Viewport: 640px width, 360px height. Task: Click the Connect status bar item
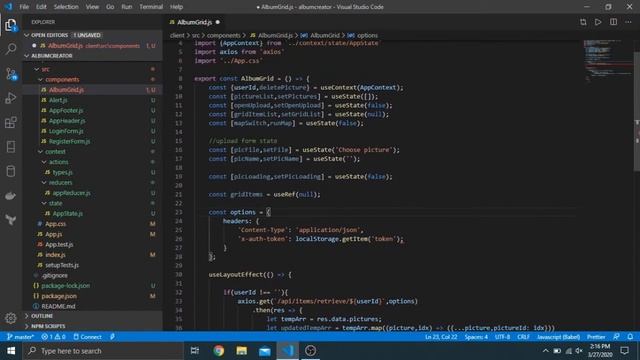(x=87, y=337)
